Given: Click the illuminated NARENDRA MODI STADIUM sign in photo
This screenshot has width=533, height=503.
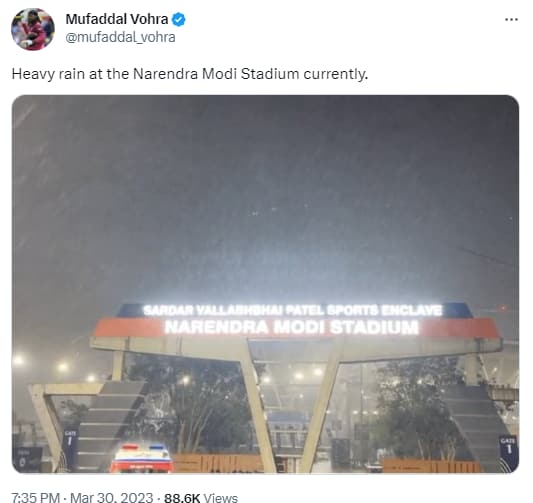Looking at the screenshot, I should click(x=292, y=328).
